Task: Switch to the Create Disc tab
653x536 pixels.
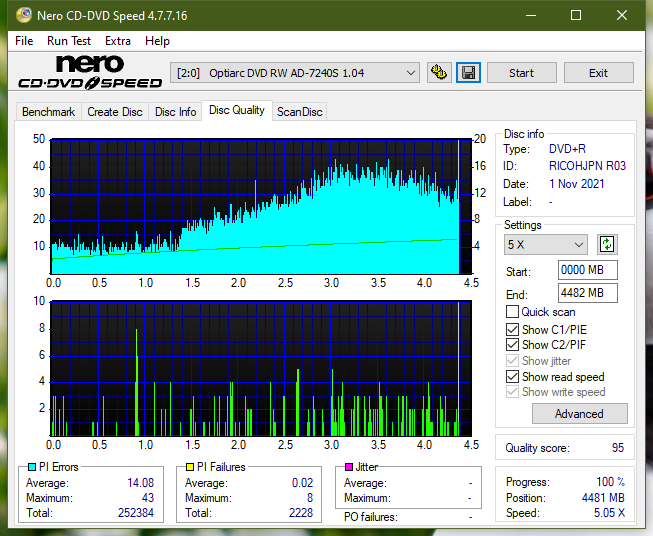Action: point(115,112)
